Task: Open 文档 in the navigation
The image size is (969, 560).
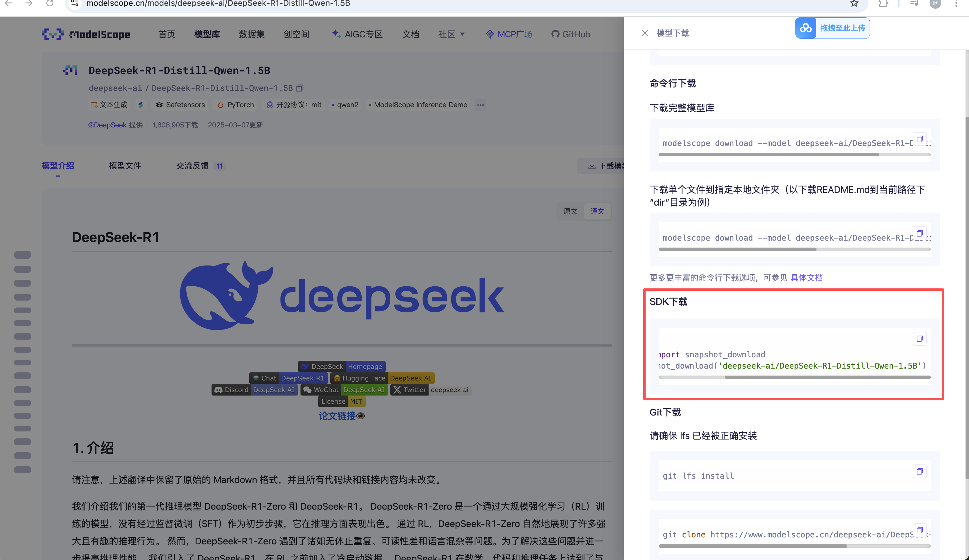Action: 410,34
